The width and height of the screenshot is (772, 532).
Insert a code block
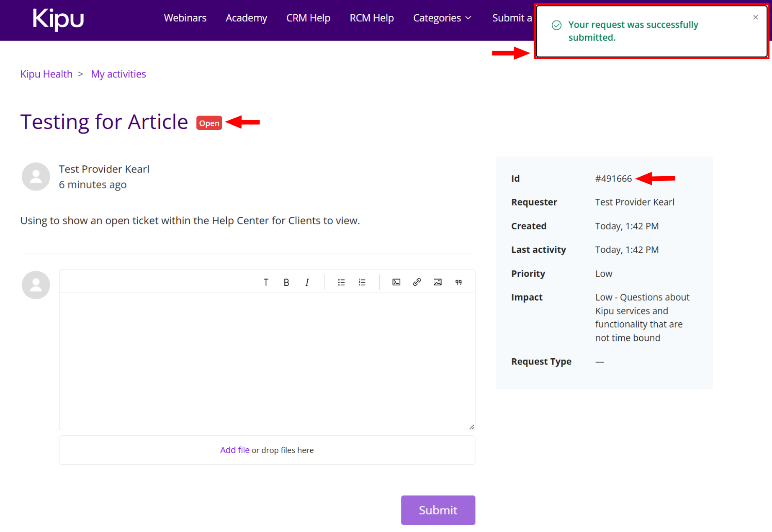(396, 282)
